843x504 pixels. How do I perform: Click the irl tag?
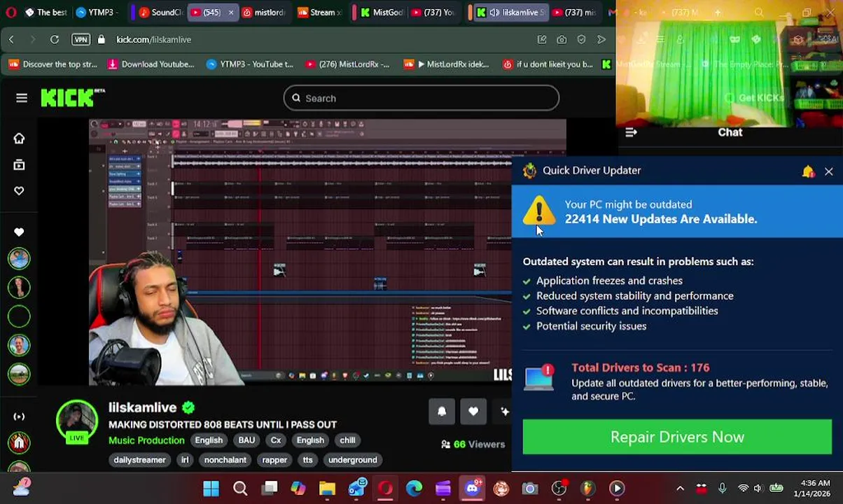pyautogui.click(x=185, y=460)
